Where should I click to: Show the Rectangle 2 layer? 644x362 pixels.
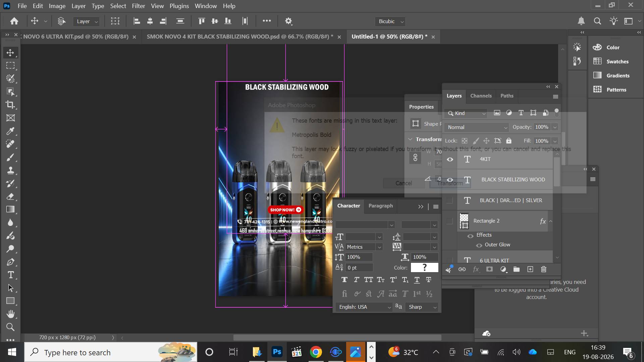[x=450, y=221]
